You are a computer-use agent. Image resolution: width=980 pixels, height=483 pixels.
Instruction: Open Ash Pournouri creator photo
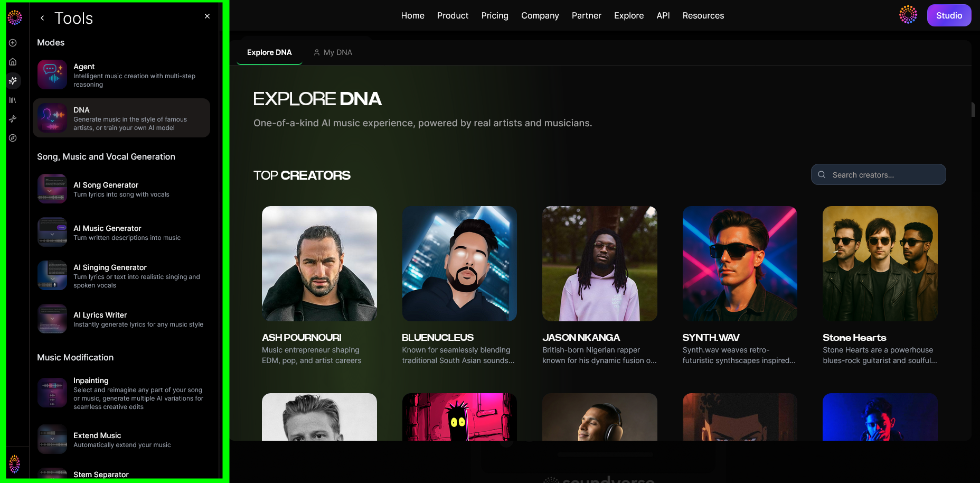[x=319, y=264]
